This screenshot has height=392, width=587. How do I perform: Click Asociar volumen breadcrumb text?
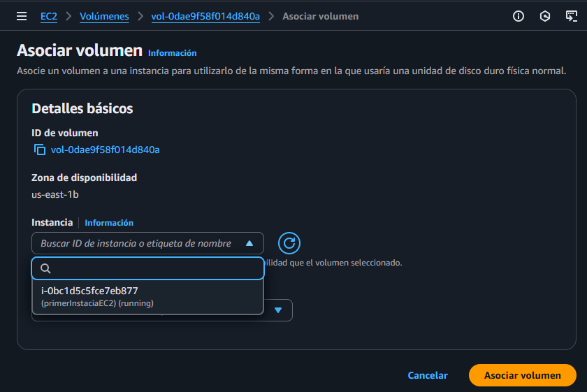(x=321, y=17)
